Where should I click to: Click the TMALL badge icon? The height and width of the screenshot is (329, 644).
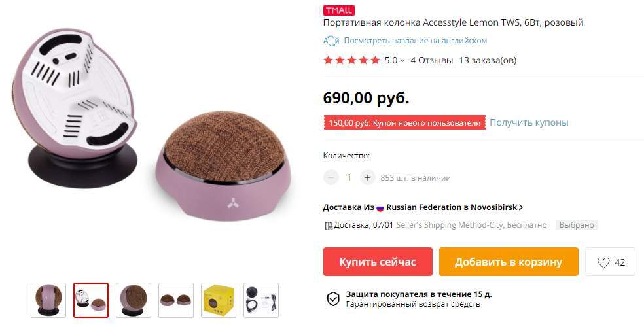(339, 10)
